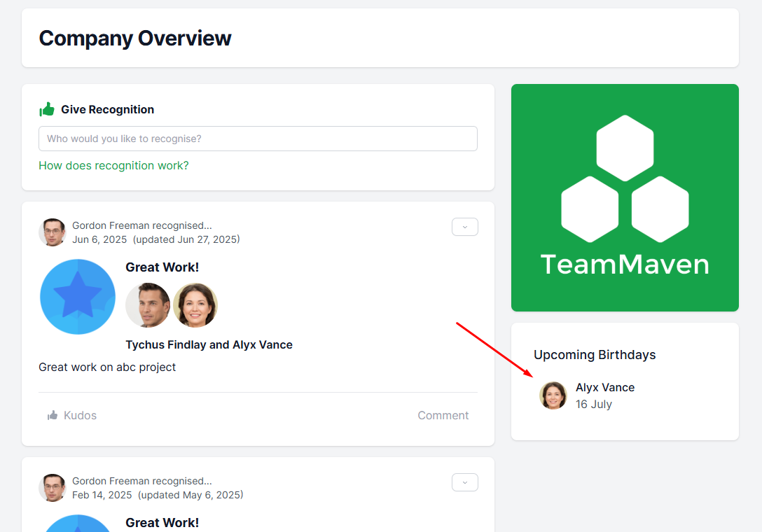Click 'Tychus Findlay and Alyx Vance' names

[209, 345]
